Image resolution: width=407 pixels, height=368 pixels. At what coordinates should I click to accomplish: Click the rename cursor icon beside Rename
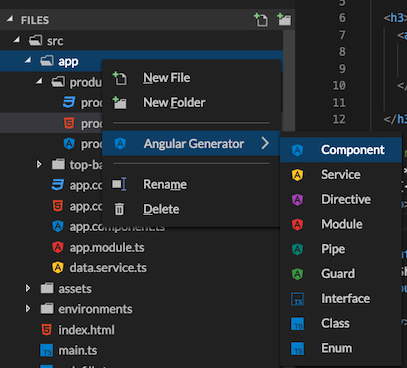coord(119,184)
